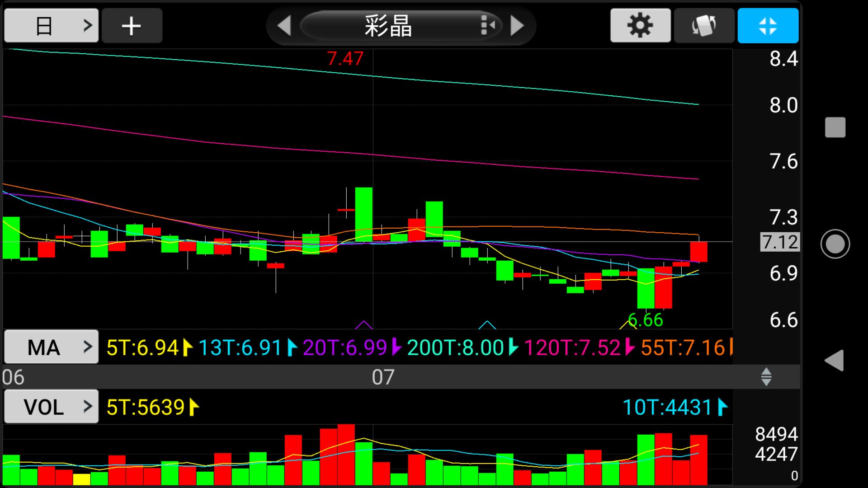Click the blue collapse fullscreen icon
This screenshot has height=488, width=868.
click(x=768, y=26)
